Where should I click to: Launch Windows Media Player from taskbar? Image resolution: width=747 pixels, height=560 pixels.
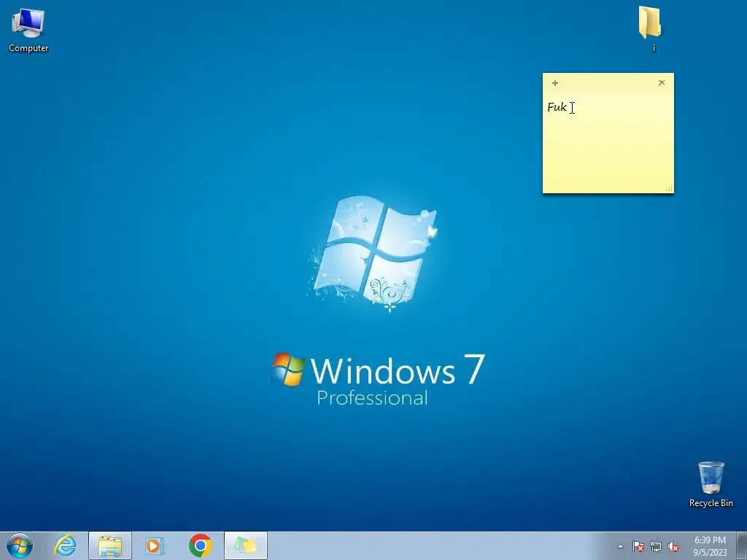pyautogui.click(x=155, y=545)
